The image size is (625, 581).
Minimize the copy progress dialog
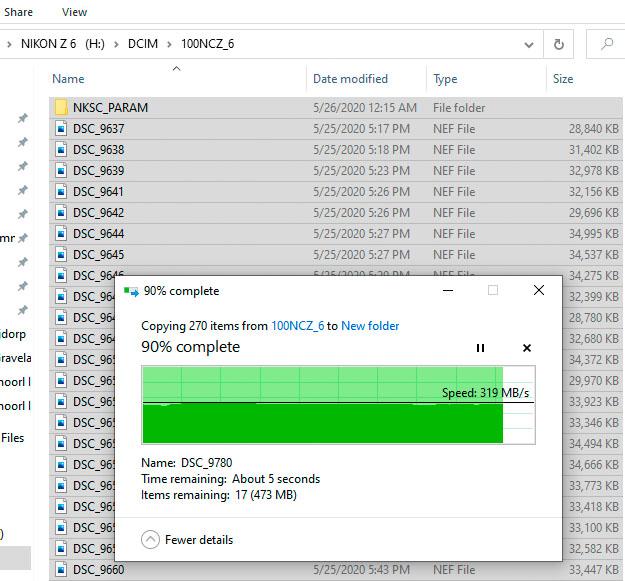(448, 290)
